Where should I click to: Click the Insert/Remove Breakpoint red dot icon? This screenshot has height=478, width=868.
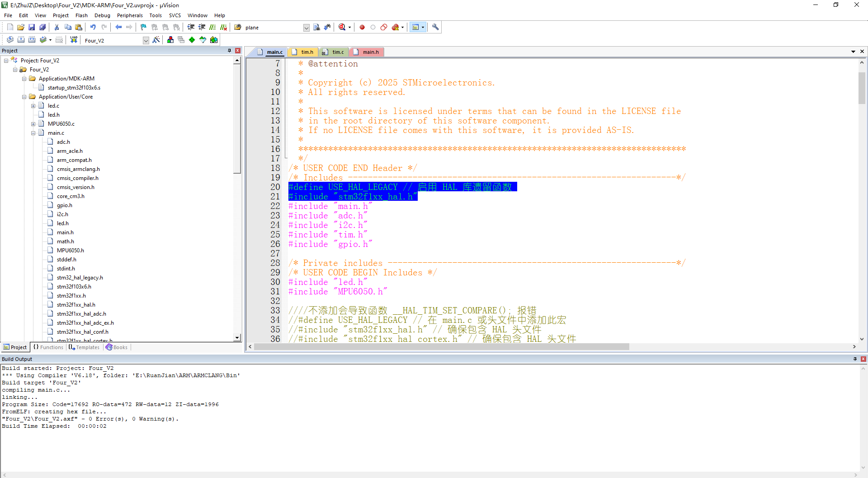tap(362, 27)
